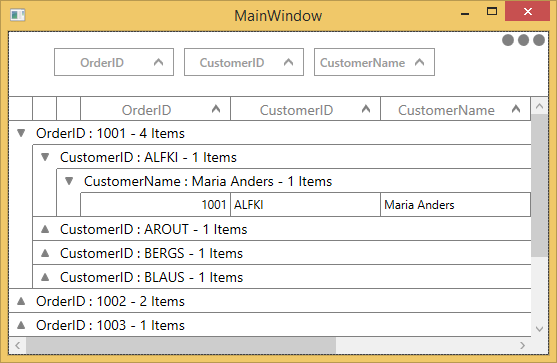
Task: Select the ALFKI cell in the data row
Action: pos(305,205)
